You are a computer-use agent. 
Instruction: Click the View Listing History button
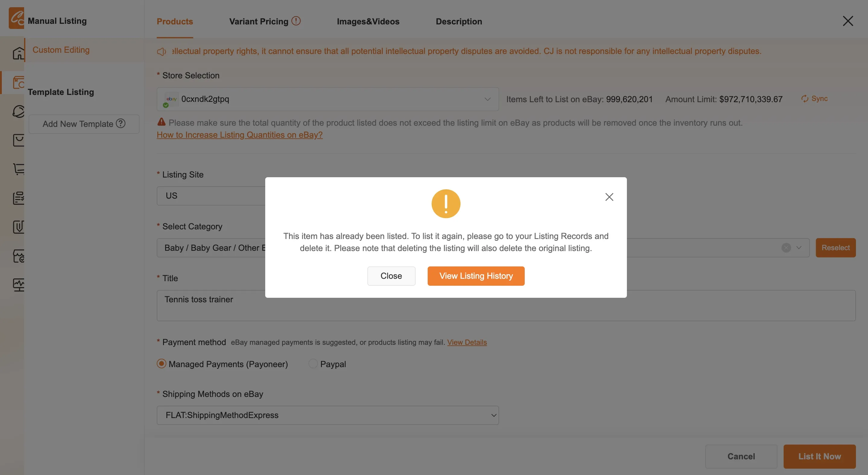pyautogui.click(x=476, y=276)
